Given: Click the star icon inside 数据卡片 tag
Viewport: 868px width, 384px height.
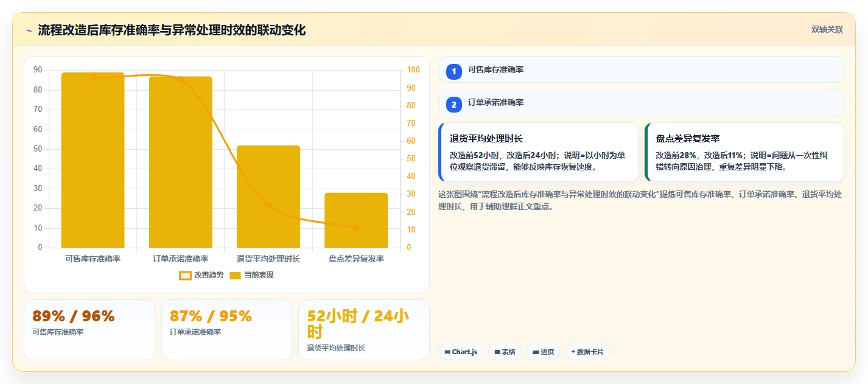Looking at the screenshot, I should tap(573, 352).
